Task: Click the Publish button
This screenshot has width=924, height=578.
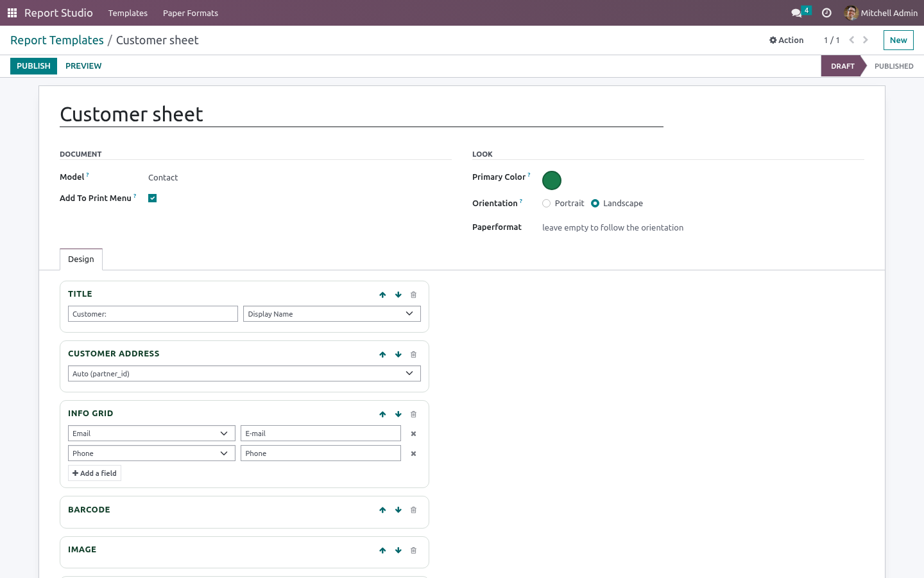Action: pyautogui.click(x=33, y=66)
